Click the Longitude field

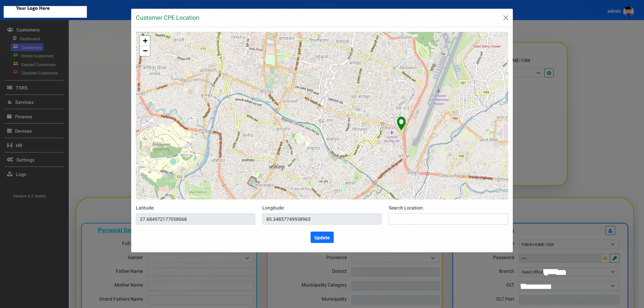click(322, 219)
